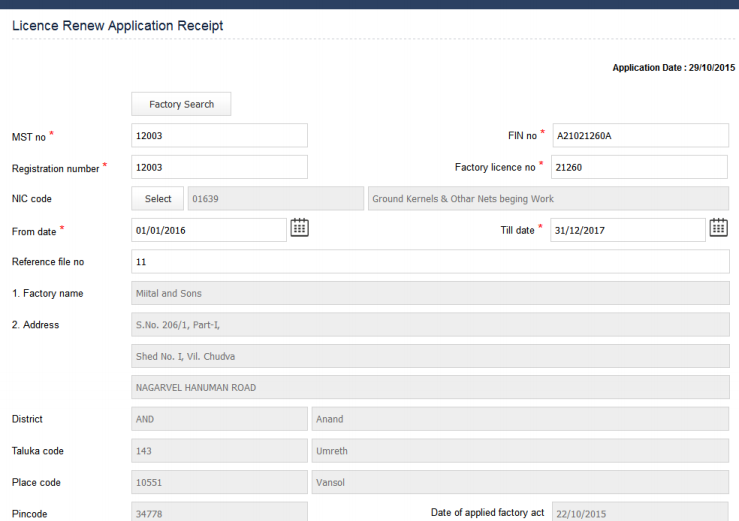Viewport: 739px width, 521px height.
Task: Edit the Registration number field
Action: (x=219, y=168)
